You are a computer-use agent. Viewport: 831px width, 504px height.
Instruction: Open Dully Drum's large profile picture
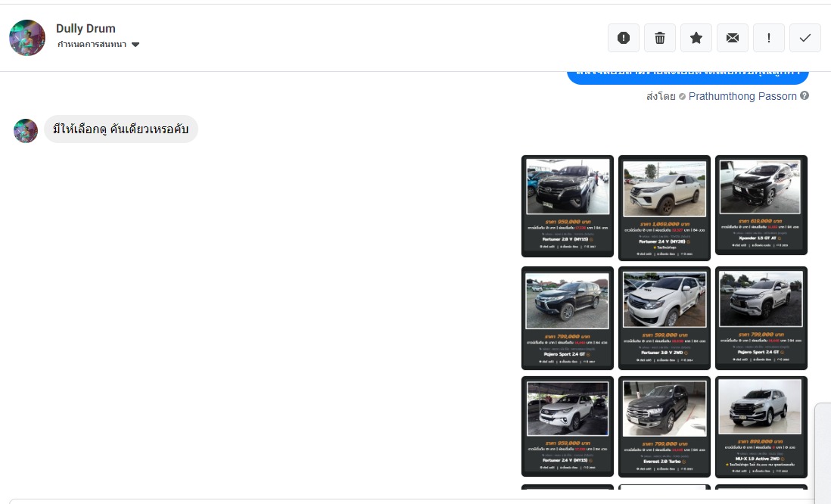[27, 38]
